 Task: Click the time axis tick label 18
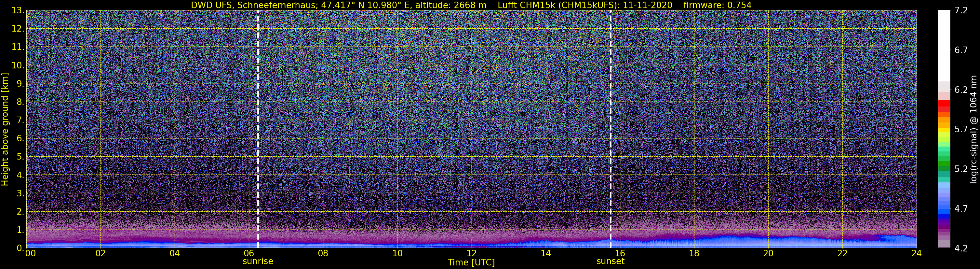tap(694, 254)
